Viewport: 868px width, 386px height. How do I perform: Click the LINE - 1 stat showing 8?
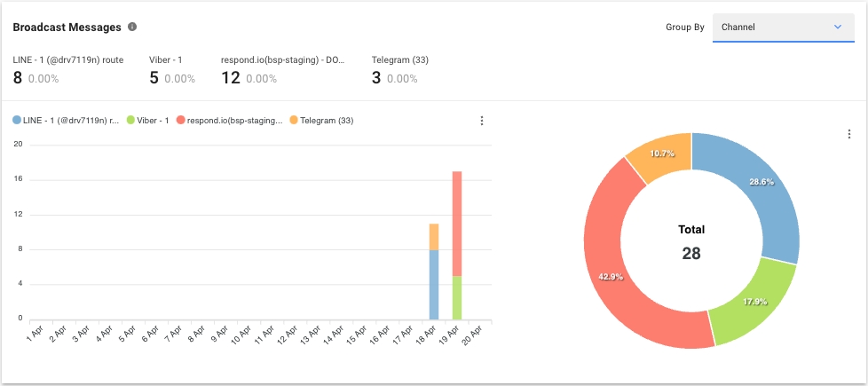coord(67,70)
